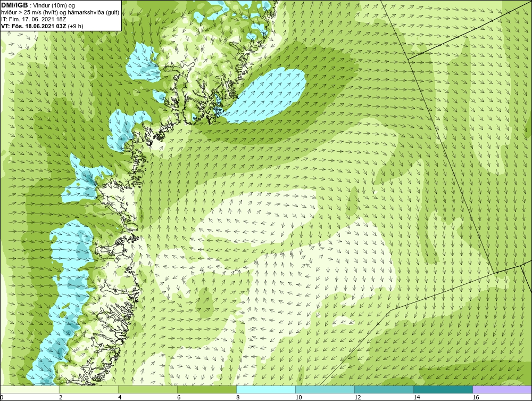Click the 8–10 m/s pale cyan legend swatch

click(x=266, y=389)
